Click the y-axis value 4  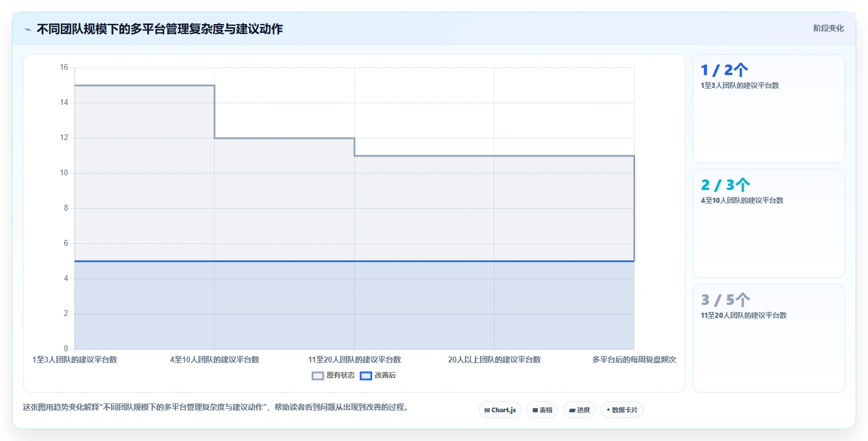point(66,279)
